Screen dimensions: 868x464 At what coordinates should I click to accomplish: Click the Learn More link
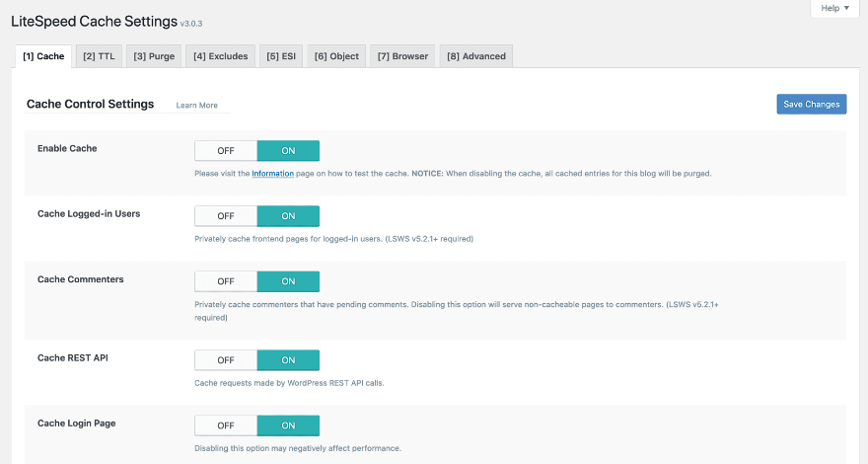pyautogui.click(x=197, y=106)
